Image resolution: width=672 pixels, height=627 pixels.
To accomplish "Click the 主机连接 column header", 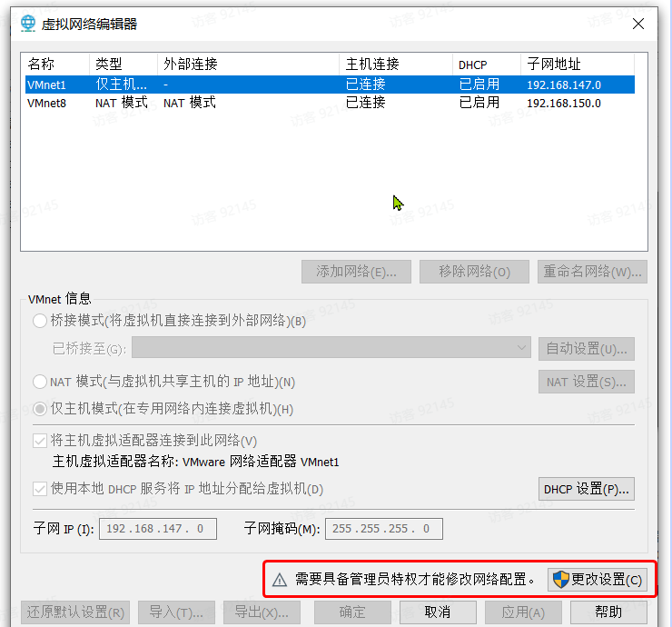I will [x=396, y=65].
